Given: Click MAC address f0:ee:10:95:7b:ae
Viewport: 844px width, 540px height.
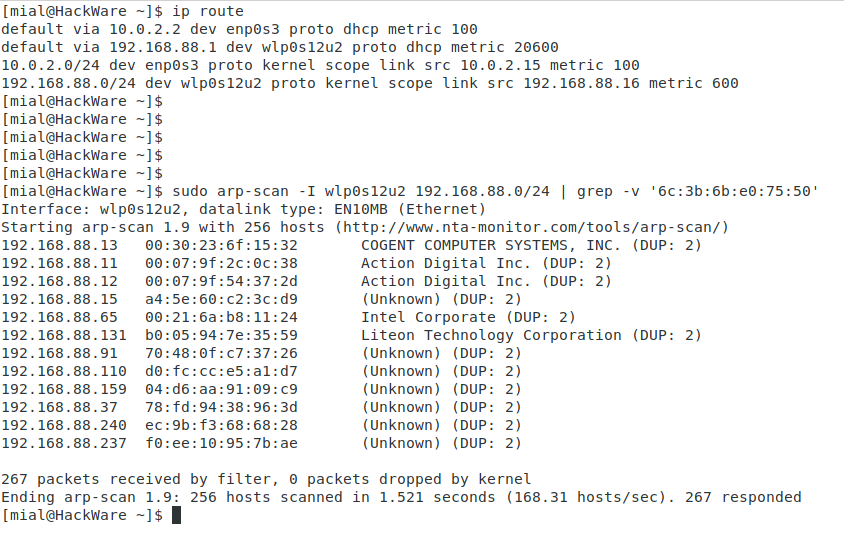Looking at the screenshot, I should (x=221, y=443).
